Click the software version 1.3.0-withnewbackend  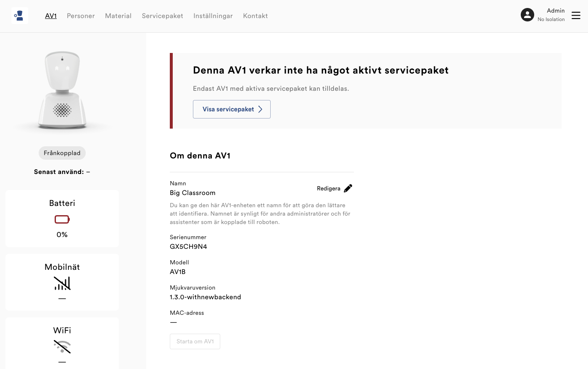tap(206, 297)
